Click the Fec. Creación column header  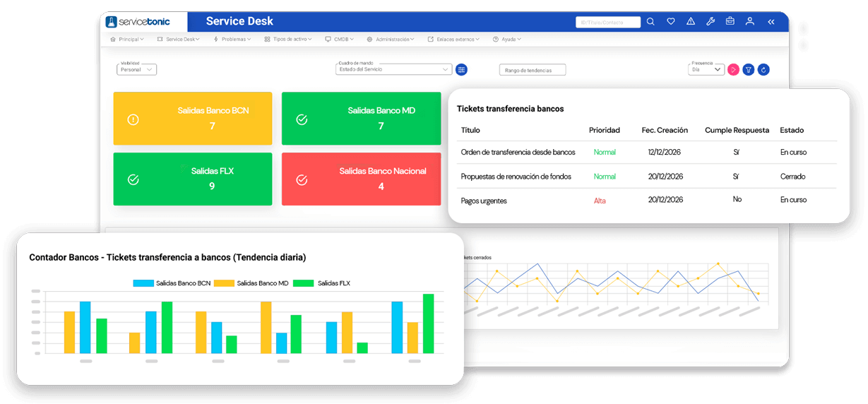coord(665,130)
